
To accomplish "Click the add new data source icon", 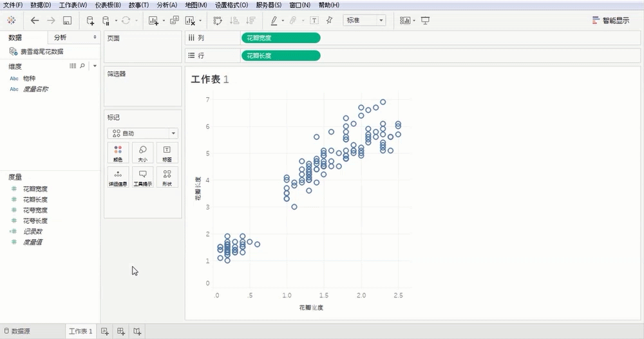I will [90, 21].
